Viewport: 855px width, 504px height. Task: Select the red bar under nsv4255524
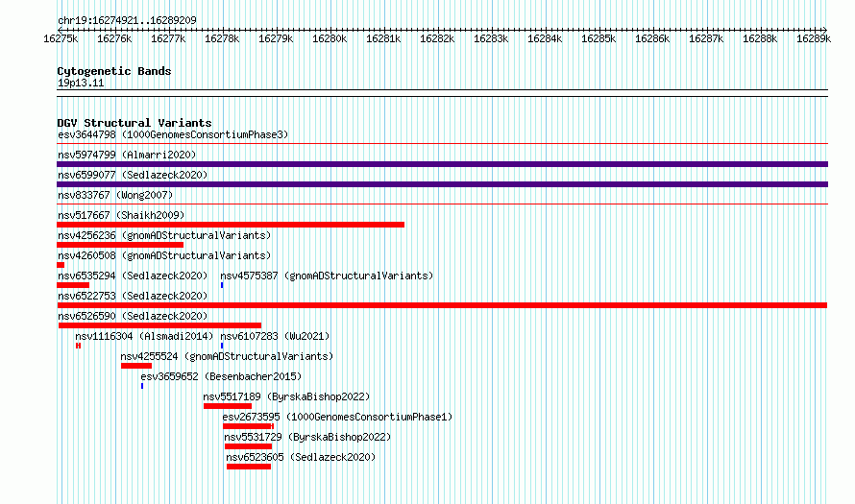pos(136,366)
